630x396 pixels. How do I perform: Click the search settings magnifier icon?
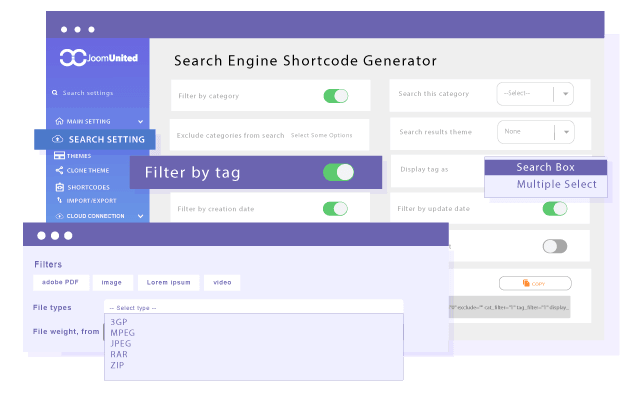[x=55, y=93]
